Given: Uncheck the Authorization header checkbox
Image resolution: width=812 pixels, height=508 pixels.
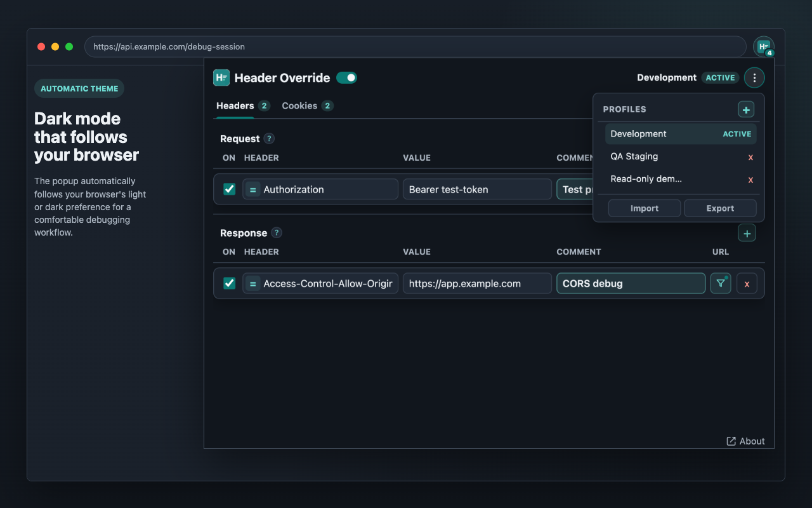Looking at the screenshot, I should pyautogui.click(x=230, y=189).
